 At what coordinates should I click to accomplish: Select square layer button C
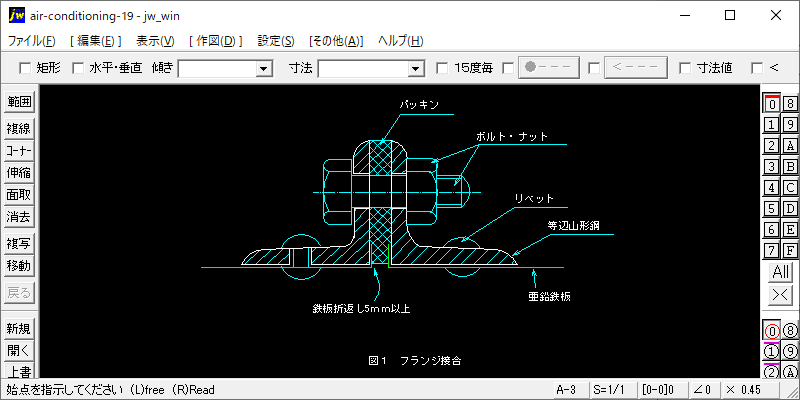[790, 188]
